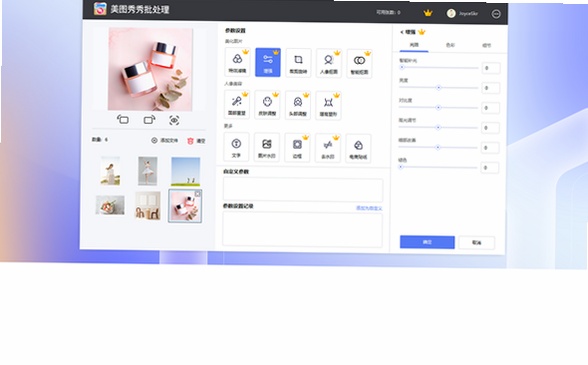Image resolution: width=588 pixels, height=365 pixels.
Task: Select the highlighted blue Enhance sliders tool
Action: click(268, 63)
